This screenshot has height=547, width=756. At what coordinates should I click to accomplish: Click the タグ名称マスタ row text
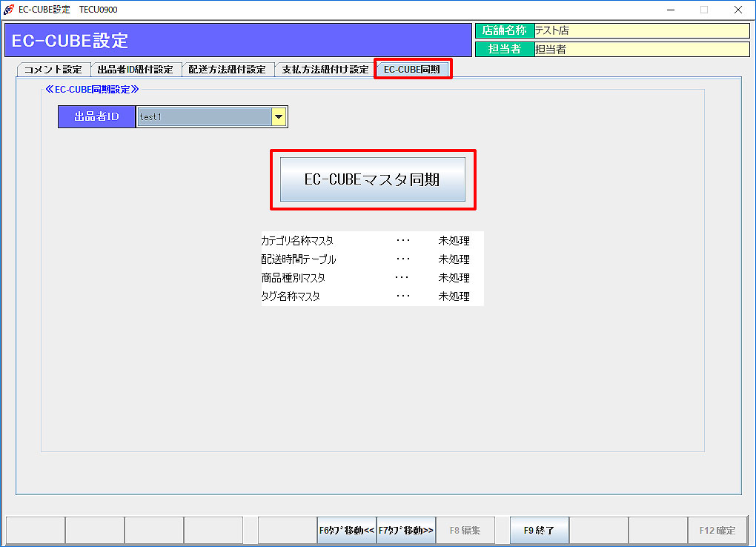291,296
